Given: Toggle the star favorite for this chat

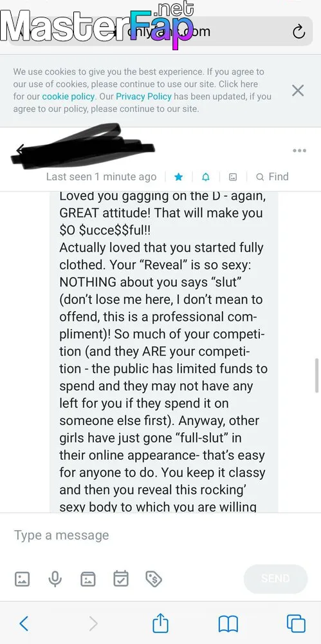Looking at the screenshot, I should [x=179, y=177].
